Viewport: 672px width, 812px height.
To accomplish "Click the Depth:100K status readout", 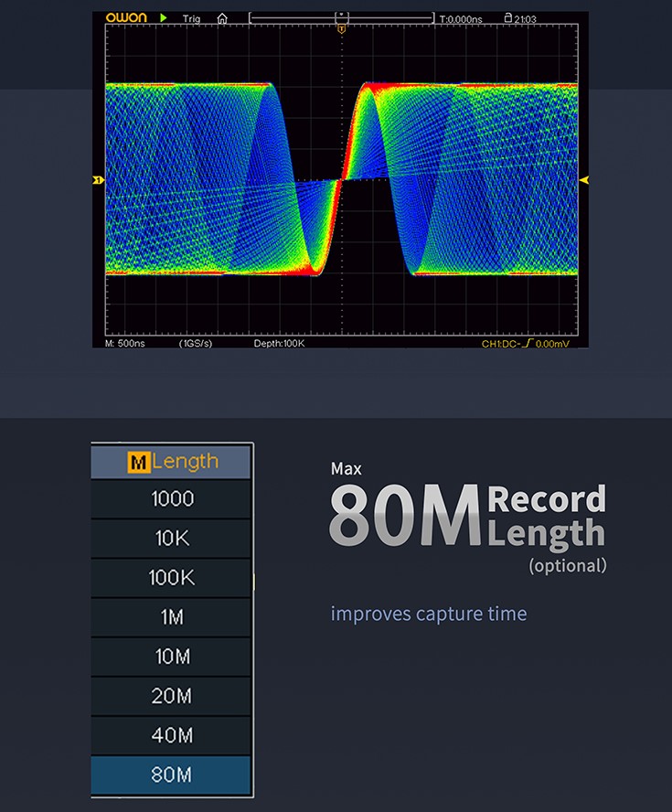I will click(280, 344).
